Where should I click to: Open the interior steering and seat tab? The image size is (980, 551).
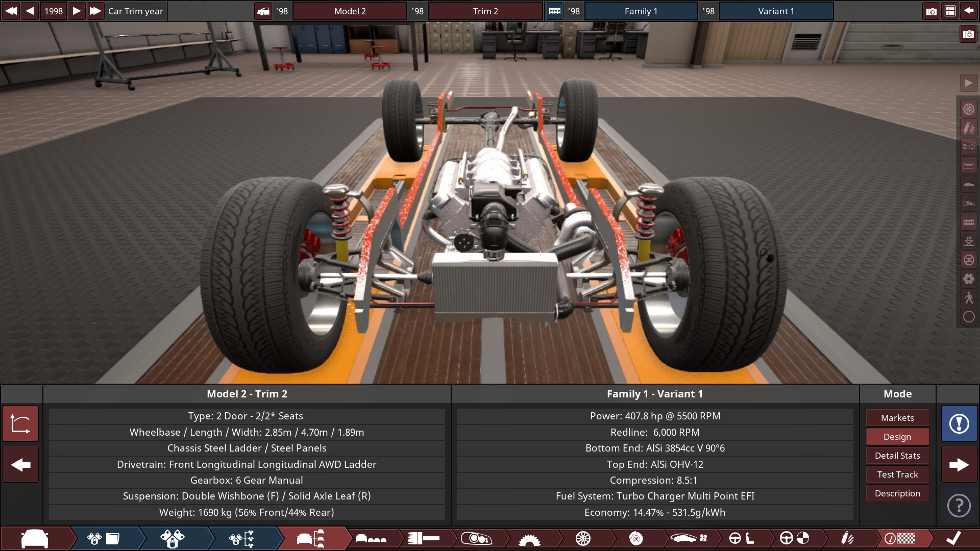click(x=742, y=538)
